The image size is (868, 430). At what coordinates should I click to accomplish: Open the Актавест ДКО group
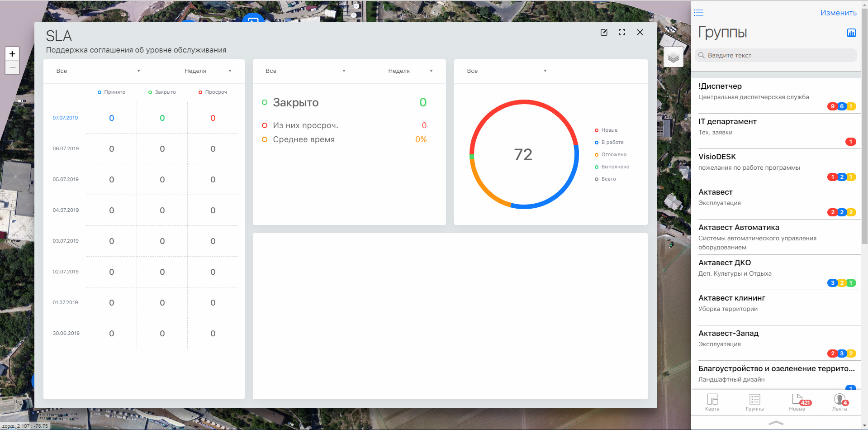[x=776, y=272]
